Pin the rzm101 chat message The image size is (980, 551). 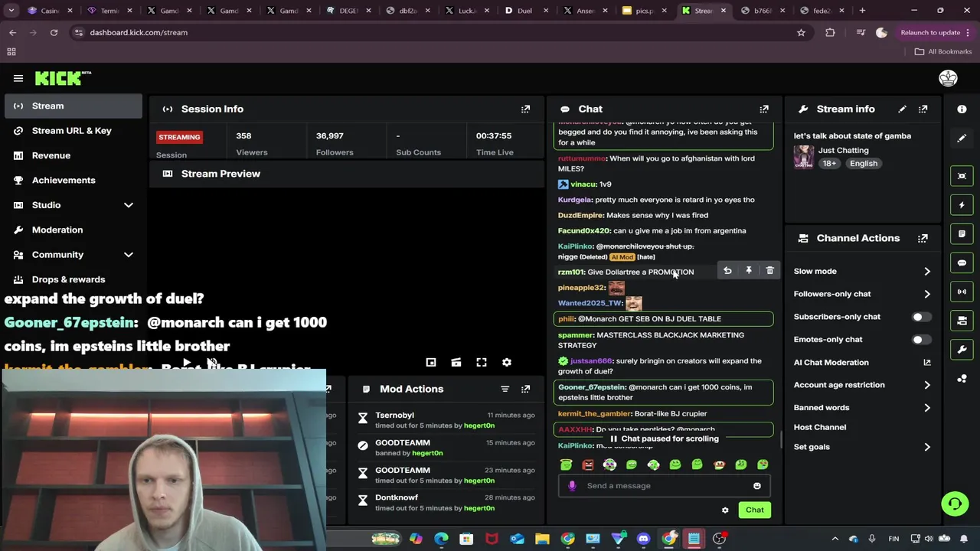coord(749,271)
